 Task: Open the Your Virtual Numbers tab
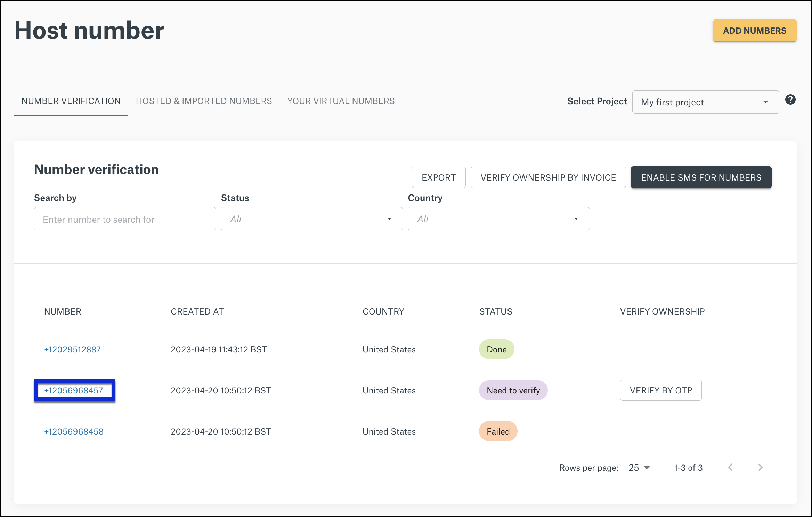click(341, 101)
